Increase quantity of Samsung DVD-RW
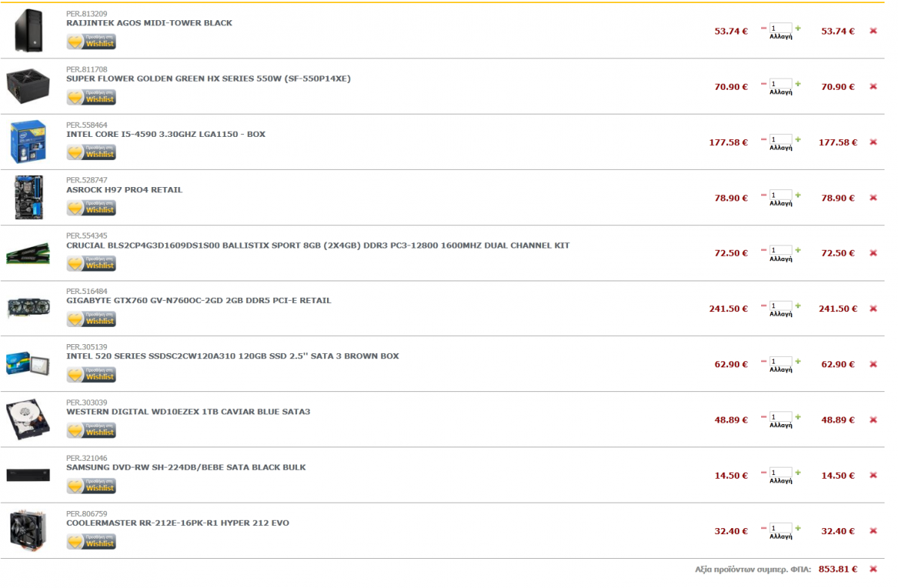Image resolution: width=898 pixels, height=588 pixels. (798, 473)
